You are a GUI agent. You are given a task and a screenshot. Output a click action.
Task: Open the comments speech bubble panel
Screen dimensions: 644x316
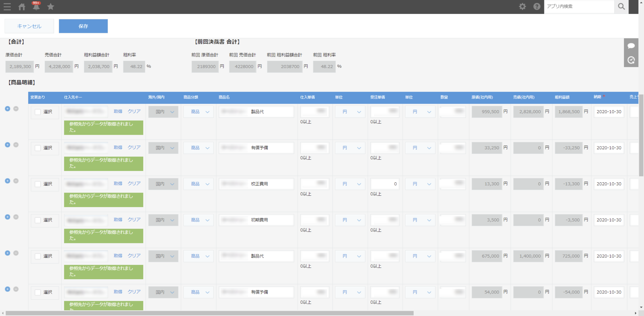click(631, 46)
